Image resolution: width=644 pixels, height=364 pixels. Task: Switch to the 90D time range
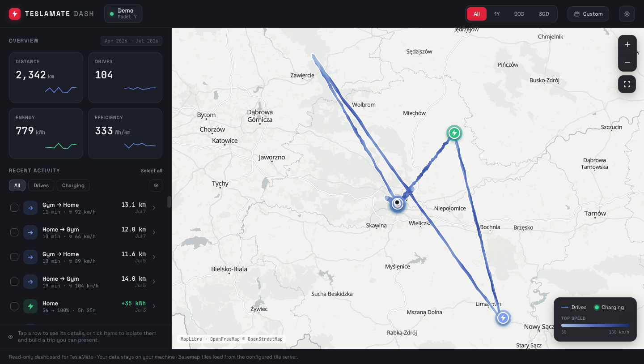pyautogui.click(x=519, y=14)
